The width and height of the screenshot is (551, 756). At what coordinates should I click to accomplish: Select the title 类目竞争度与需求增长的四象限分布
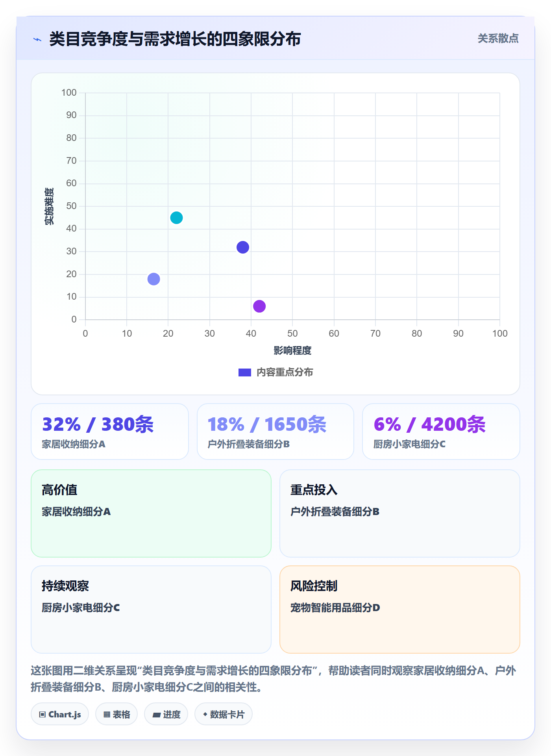[175, 39]
